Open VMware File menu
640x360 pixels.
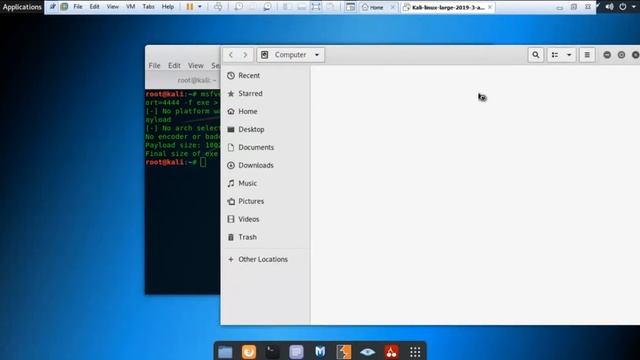[78, 7]
